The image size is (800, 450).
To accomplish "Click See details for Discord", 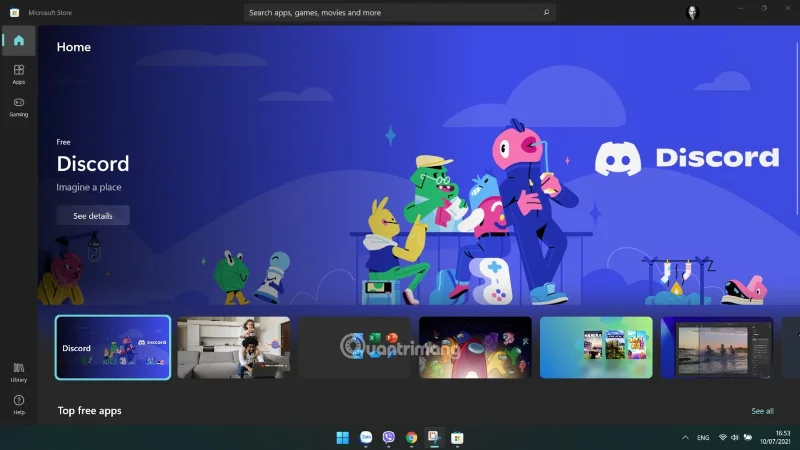I will click(x=93, y=216).
